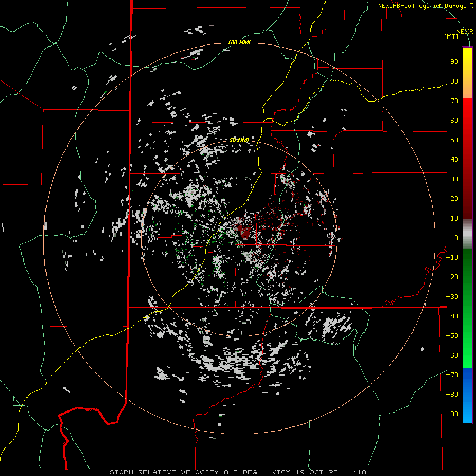The width and height of the screenshot is (476, 476).
Task: Click the 30 value on velocity scale
Action: (454, 179)
